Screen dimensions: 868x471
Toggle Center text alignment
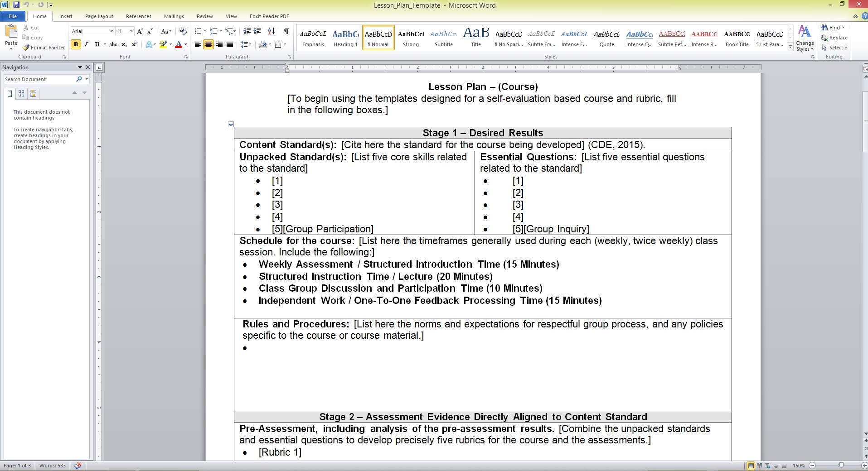(x=209, y=44)
